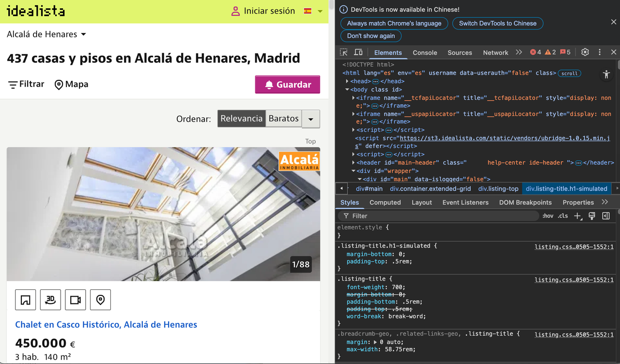The height and width of the screenshot is (364, 620).
Task: Open DevTools settings gear
Action: [585, 52]
